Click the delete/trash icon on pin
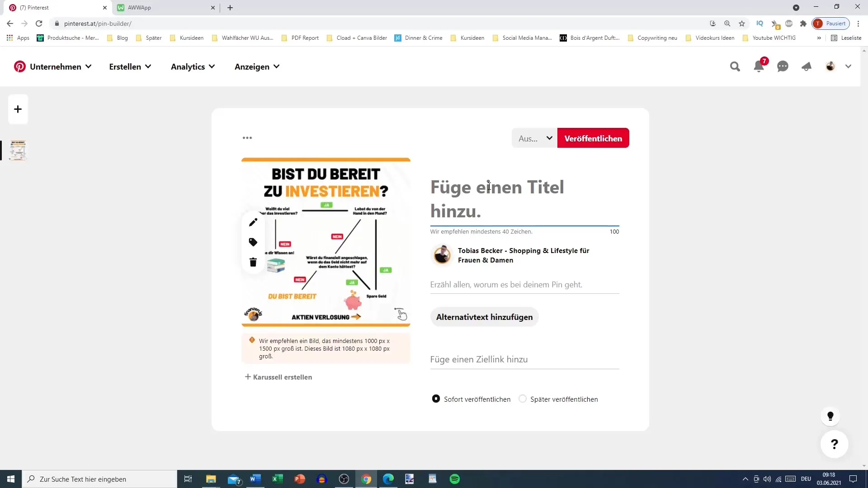 tap(253, 262)
